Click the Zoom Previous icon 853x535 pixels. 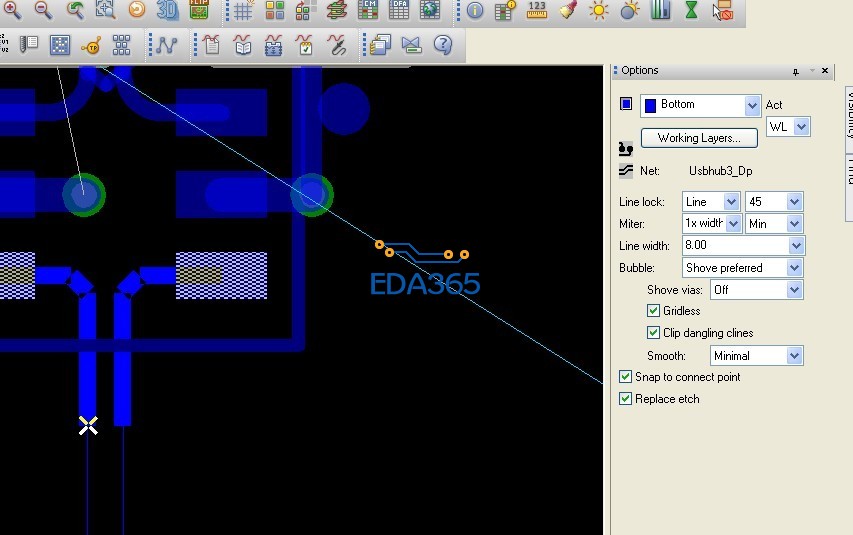[x=75, y=10]
